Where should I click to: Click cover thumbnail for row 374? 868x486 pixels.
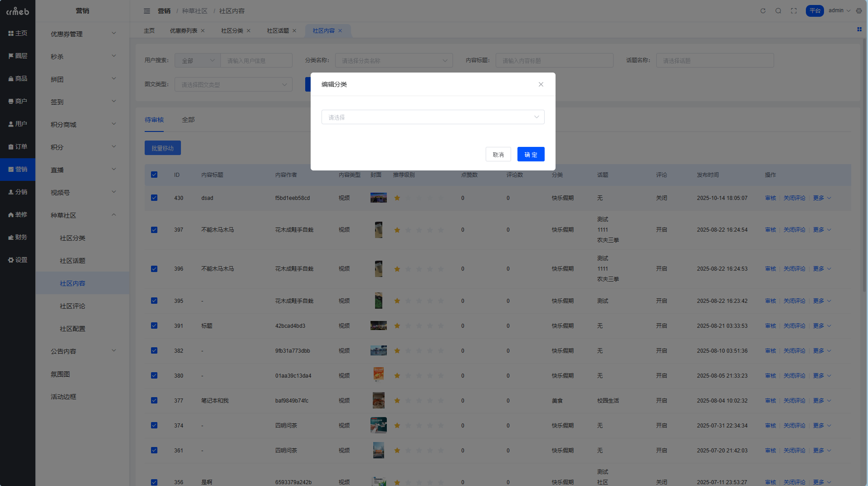(378, 425)
